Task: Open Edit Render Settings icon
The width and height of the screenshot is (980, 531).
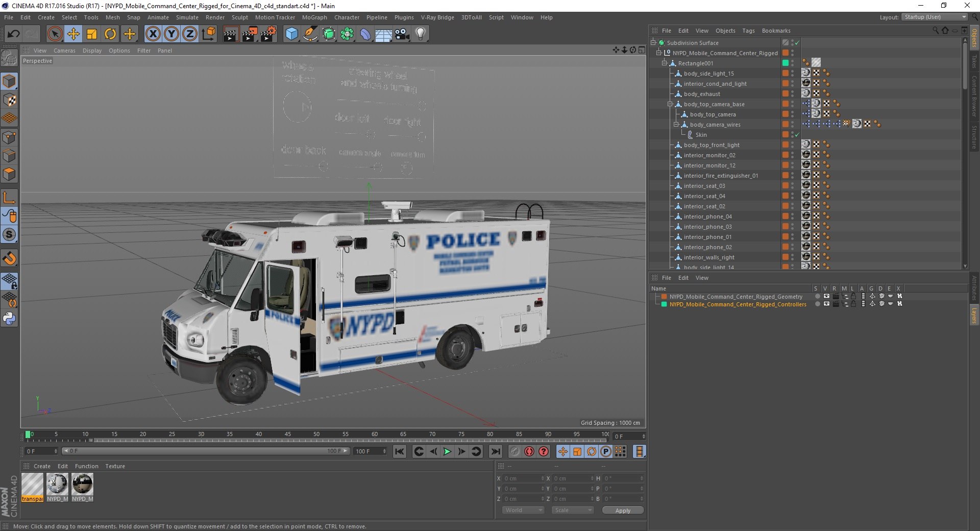Action: click(x=268, y=34)
